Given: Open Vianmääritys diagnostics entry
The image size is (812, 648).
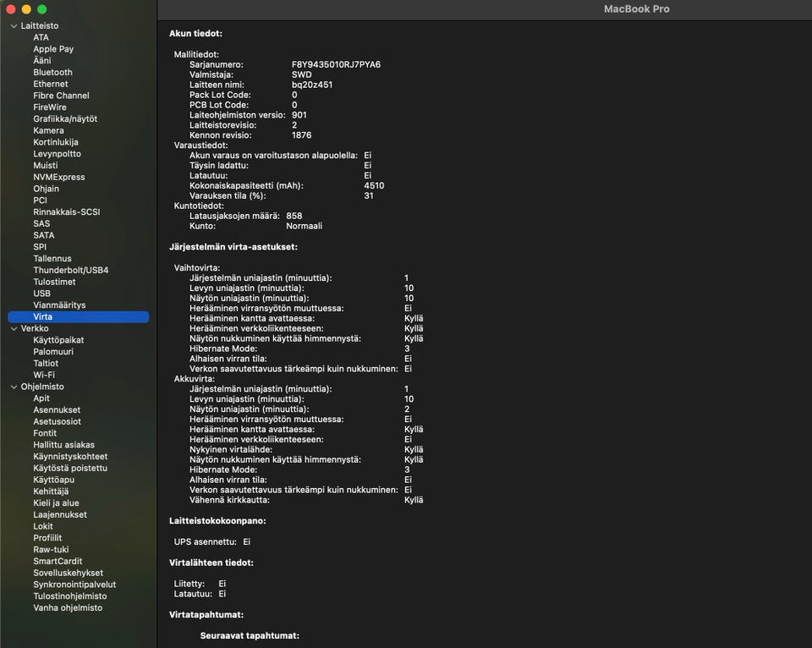Looking at the screenshot, I should [59, 305].
